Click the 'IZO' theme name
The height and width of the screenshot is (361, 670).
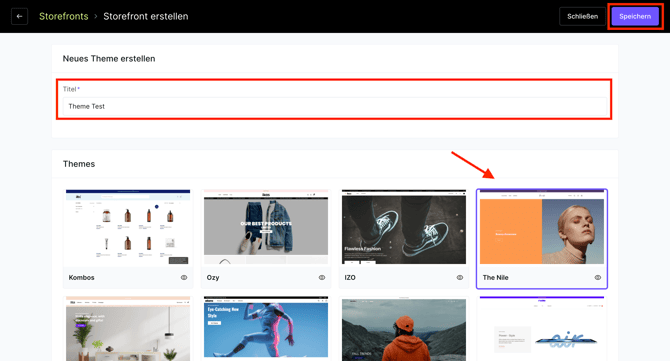[x=350, y=277]
